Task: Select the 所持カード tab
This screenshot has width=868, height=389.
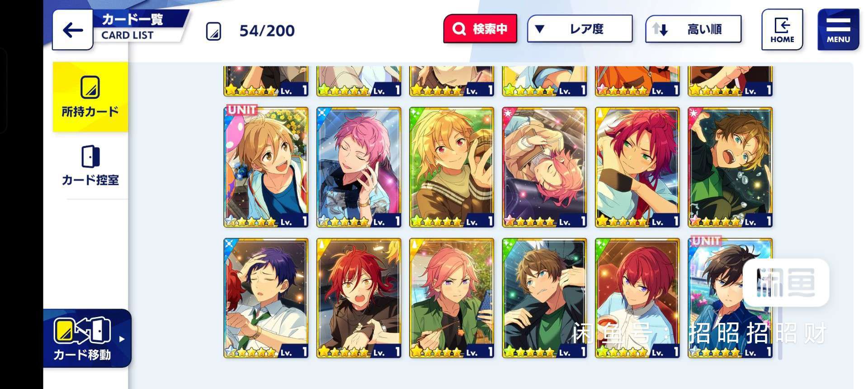Action: [90, 97]
